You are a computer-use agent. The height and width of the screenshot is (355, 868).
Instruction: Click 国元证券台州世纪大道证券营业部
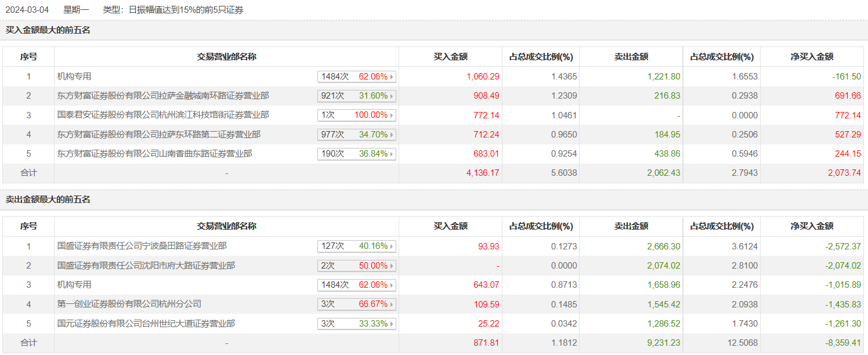(x=146, y=324)
